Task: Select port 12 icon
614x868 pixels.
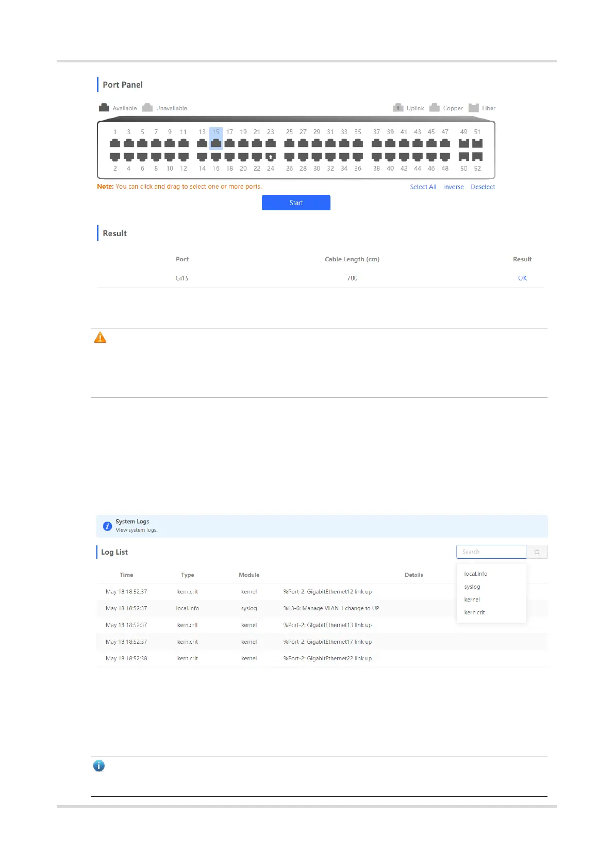Action: [x=184, y=157]
